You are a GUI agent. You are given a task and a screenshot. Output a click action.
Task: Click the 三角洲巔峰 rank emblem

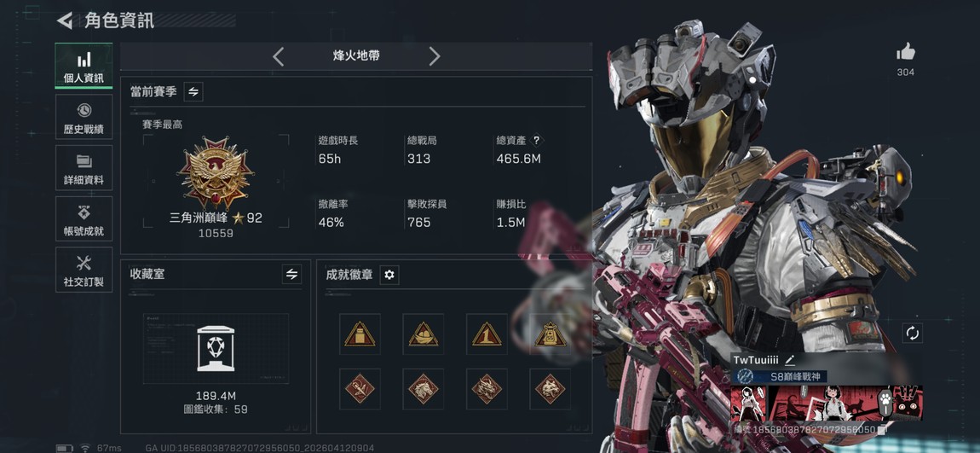point(216,172)
